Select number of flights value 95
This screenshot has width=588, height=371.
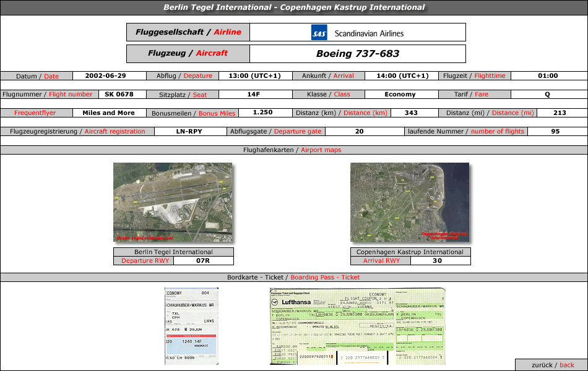[555, 132]
